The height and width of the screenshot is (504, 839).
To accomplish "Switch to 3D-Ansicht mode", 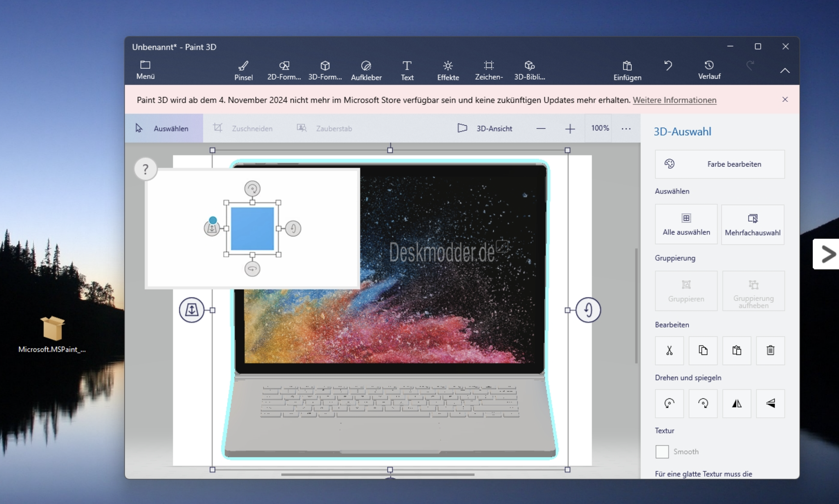I will 486,127.
